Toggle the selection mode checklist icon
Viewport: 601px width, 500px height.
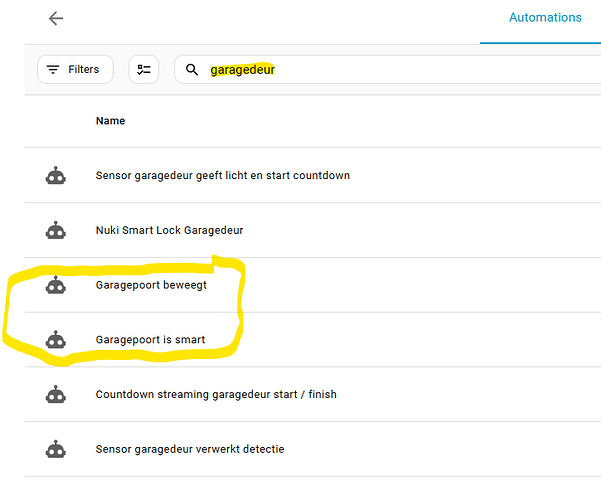pos(144,69)
